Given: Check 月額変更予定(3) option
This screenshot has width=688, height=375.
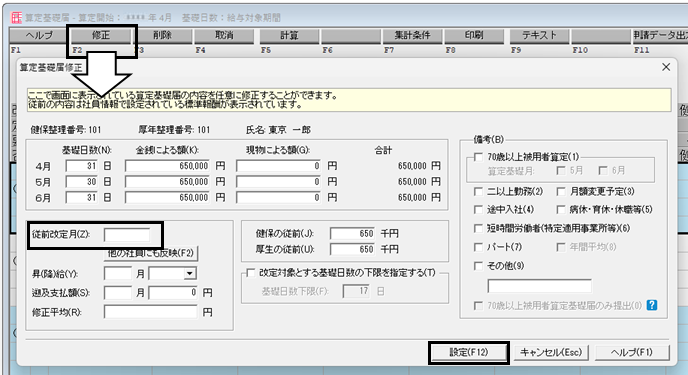Looking at the screenshot, I should 561,192.
